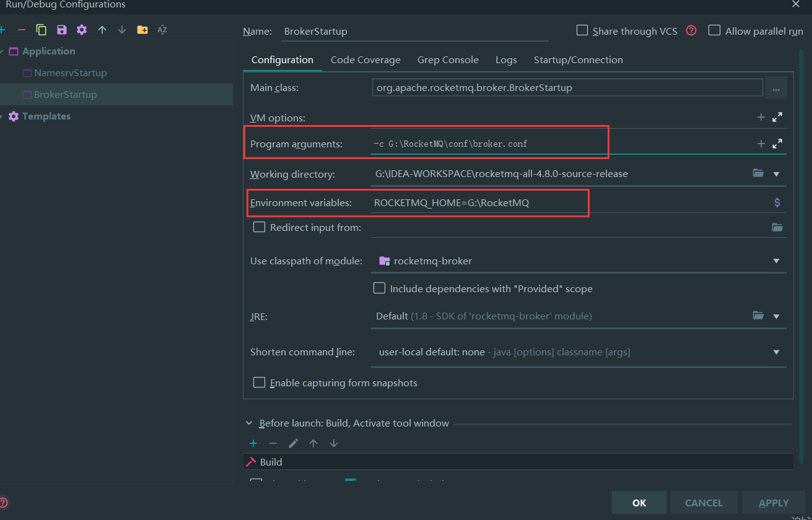Viewport: 812px width, 520px height.
Task: Expand Templates tree node
Action: click(x=2, y=116)
